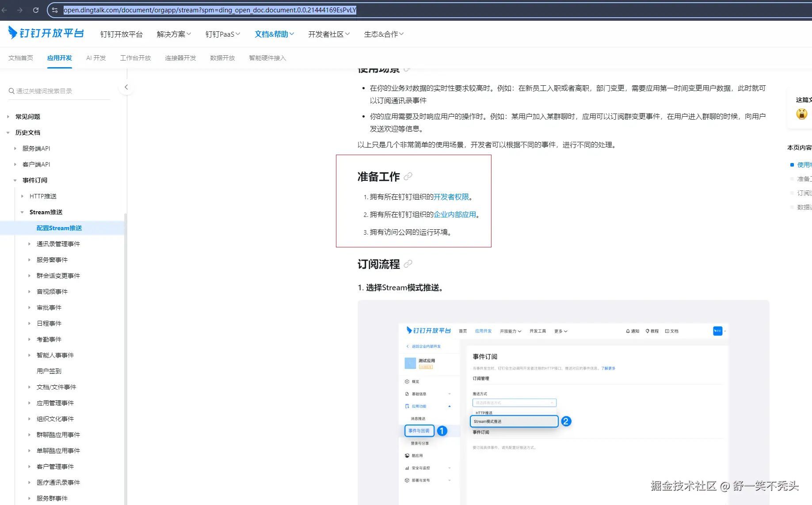Viewport: 812px width, 505px height.
Task: Expand the 服务端API tree node
Action: (15, 148)
